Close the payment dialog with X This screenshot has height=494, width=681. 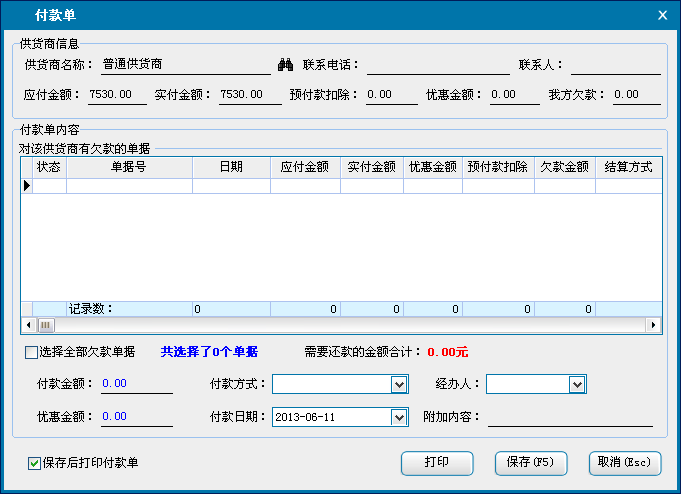[x=661, y=15]
